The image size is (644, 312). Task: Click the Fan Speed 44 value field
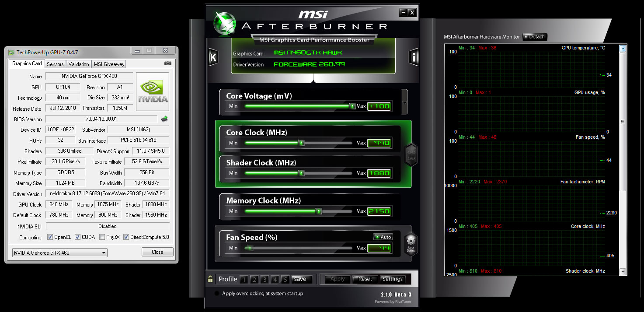point(379,248)
